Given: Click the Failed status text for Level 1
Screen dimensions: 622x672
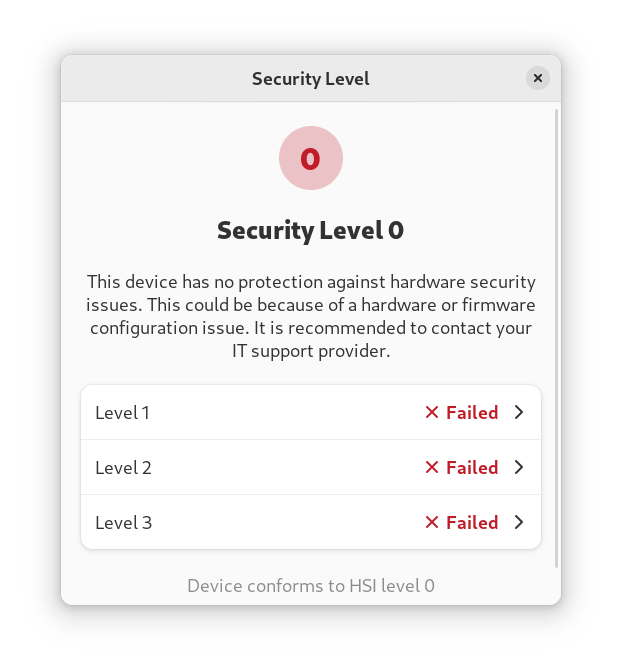Looking at the screenshot, I should click(x=472, y=412).
